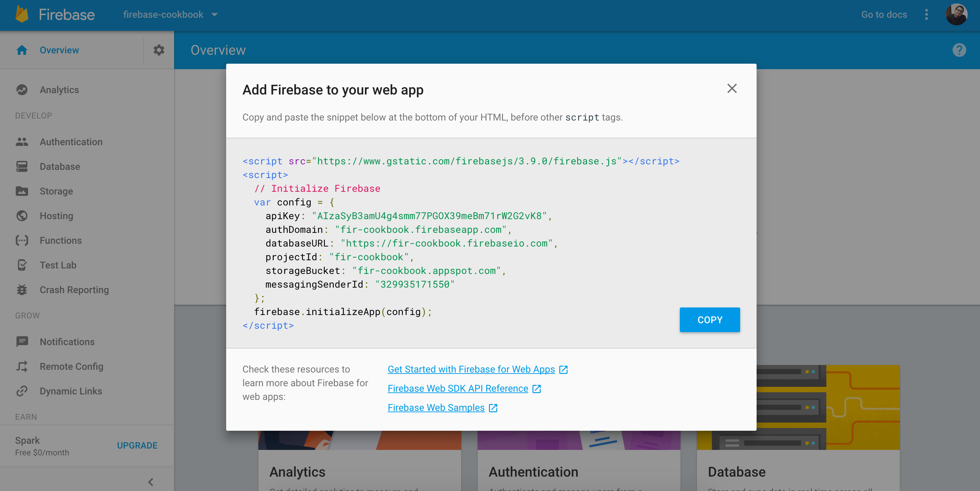Click the Overview sidebar label
Viewport: 980px width, 491px height.
click(59, 50)
